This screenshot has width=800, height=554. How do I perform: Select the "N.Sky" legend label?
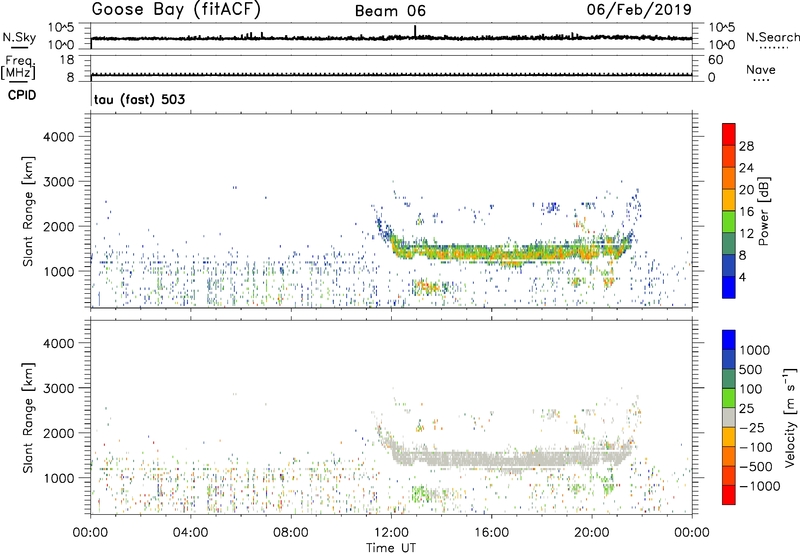tap(19, 37)
